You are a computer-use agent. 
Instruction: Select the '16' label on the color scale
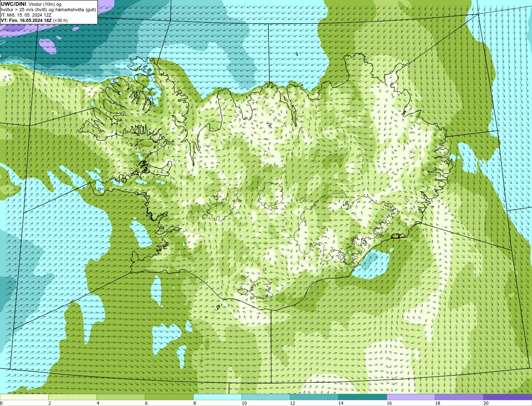[389, 403]
